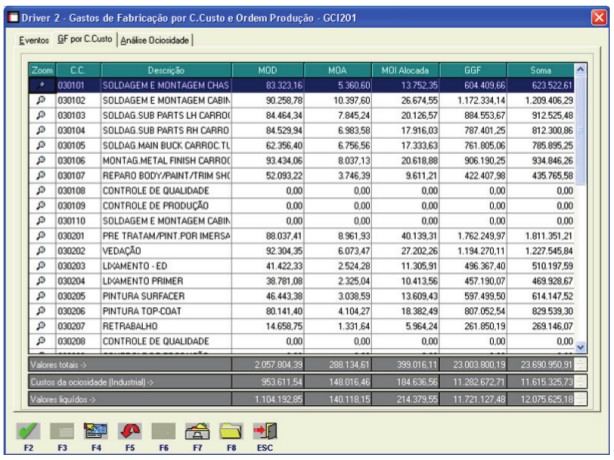Select description SOLDAGEM E MONTAGEM CHAS
The image size is (614, 460).
(166, 85)
